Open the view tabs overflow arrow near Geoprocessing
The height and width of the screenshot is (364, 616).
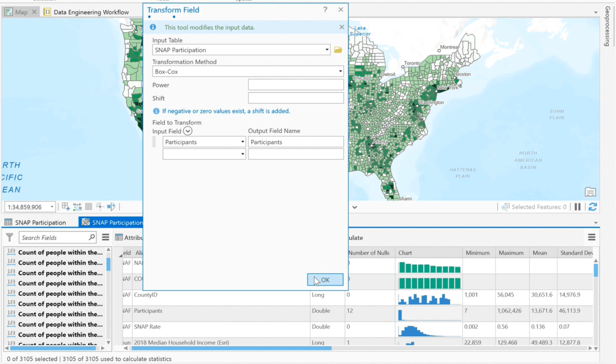(x=596, y=12)
